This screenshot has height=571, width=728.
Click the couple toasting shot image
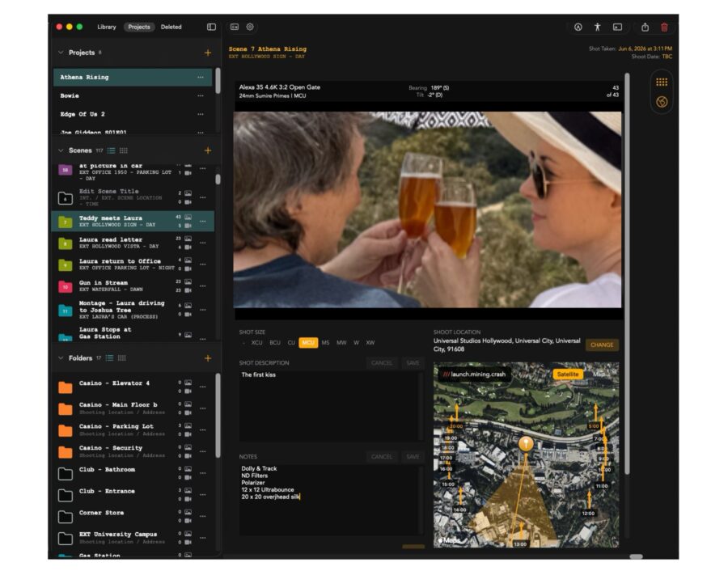pos(427,209)
